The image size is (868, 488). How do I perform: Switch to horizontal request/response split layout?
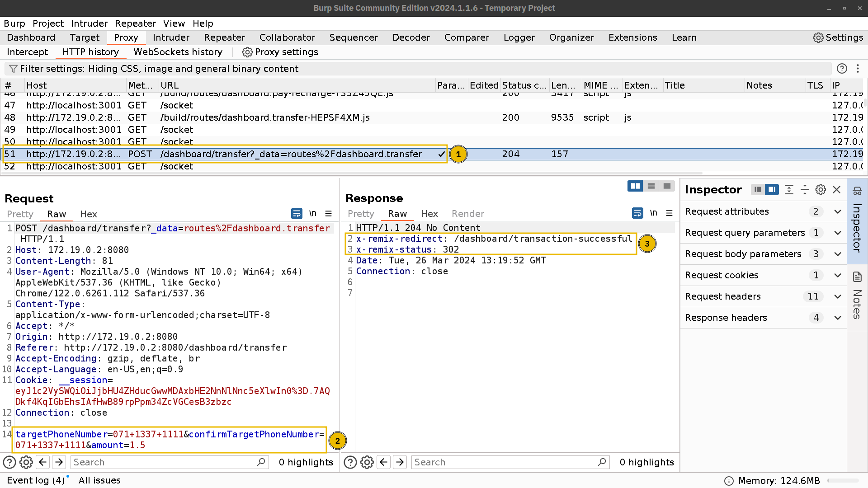[x=651, y=186]
